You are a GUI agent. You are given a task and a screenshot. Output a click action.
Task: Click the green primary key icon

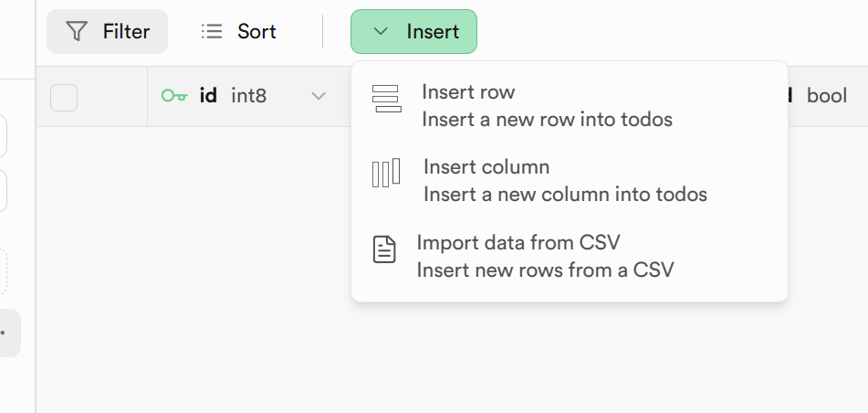point(174,95)
